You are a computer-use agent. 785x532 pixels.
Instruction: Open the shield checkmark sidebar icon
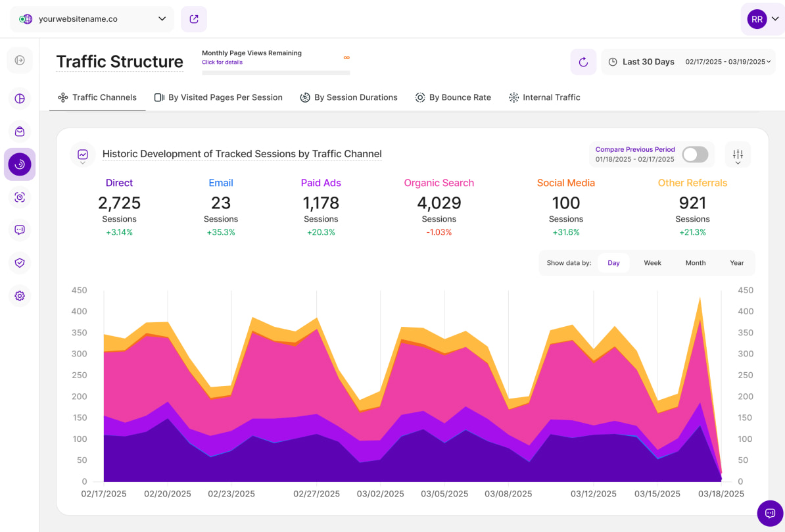[20, 263]
